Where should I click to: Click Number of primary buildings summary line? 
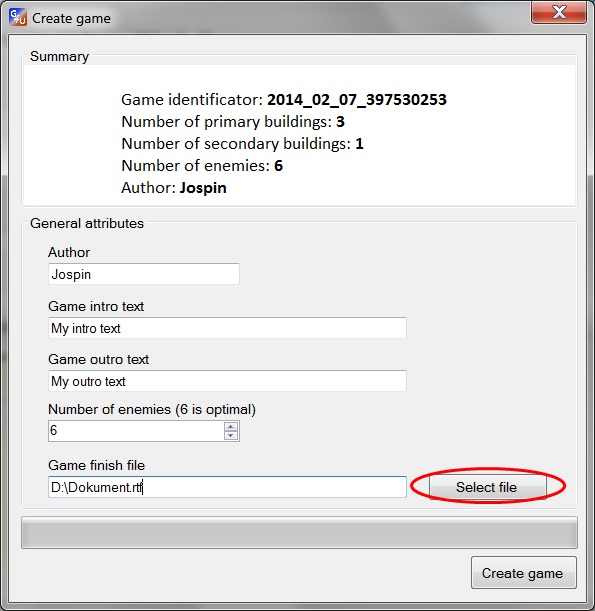coord(233,122)
